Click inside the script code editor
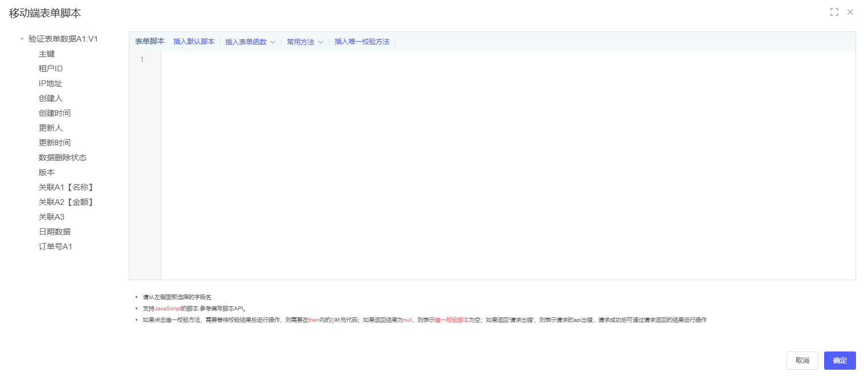 coord(507,165)
